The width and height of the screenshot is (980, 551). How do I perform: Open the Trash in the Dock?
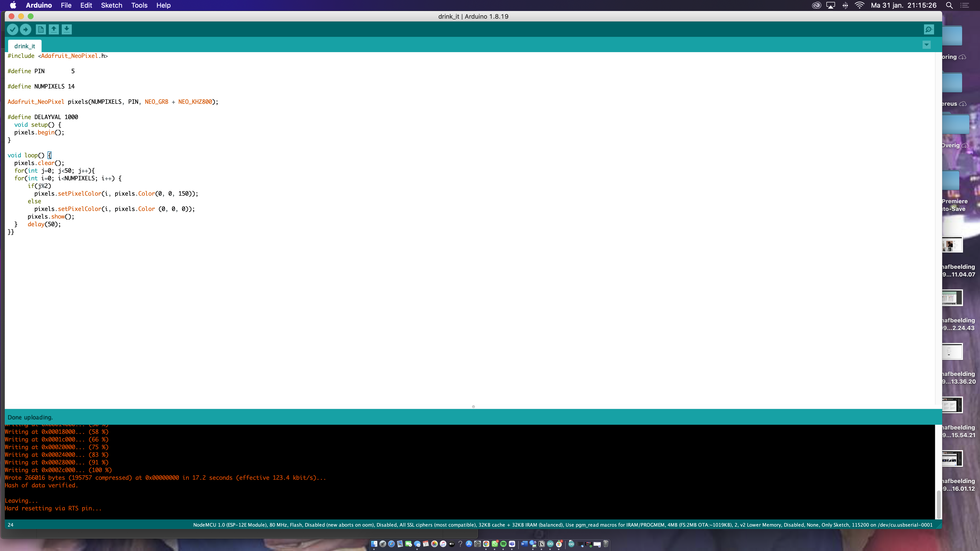click(x=606, y=544)
